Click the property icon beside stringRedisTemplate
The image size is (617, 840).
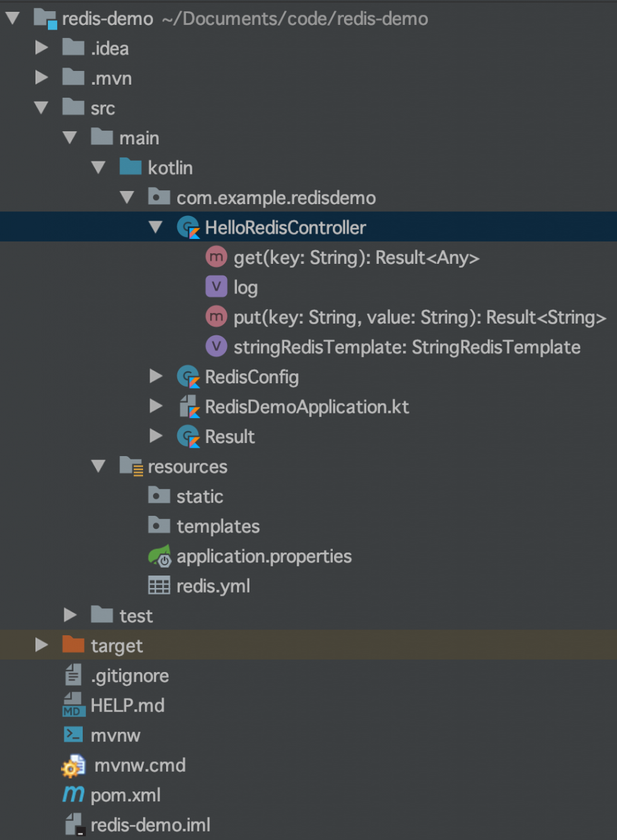(x=217, y=346)
